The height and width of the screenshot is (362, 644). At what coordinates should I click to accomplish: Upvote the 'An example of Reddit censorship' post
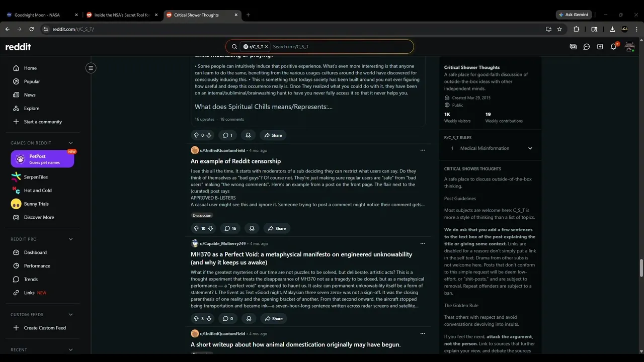tap(196, 228)
